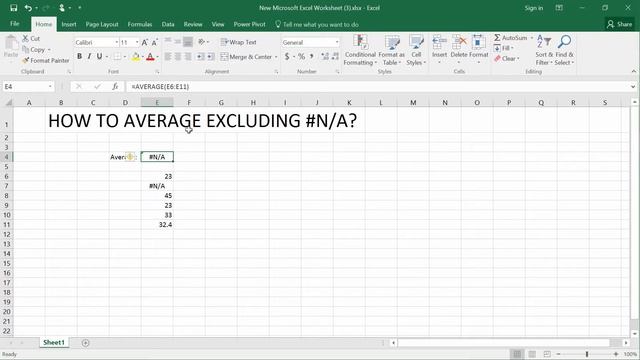Expand the Name Box dropdown

[50, 87]
